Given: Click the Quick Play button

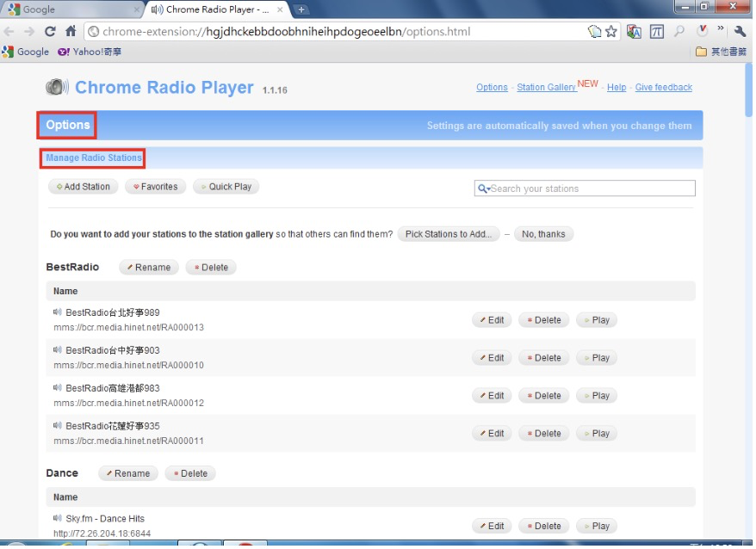Looking at the screenshot, I should [226, 187].
